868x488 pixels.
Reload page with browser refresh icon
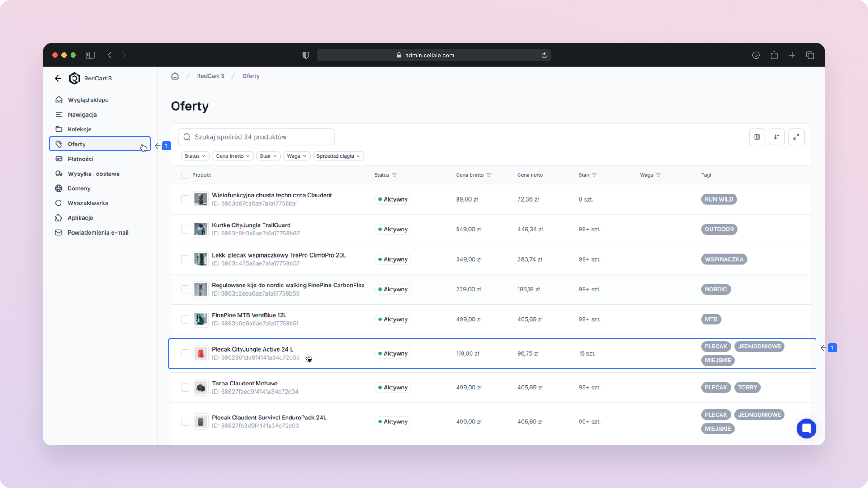[x=544, y=55]
